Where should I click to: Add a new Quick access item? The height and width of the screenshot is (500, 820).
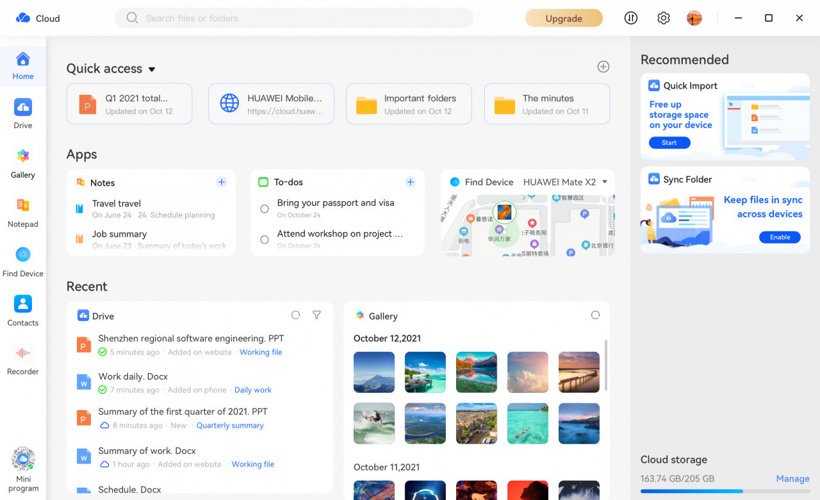603,67
